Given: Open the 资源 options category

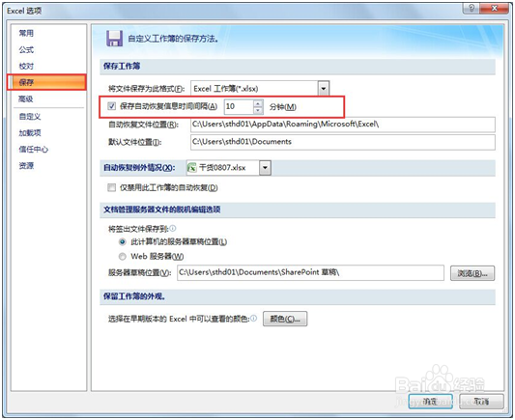Looking at the screenshot, I should 26,166.
